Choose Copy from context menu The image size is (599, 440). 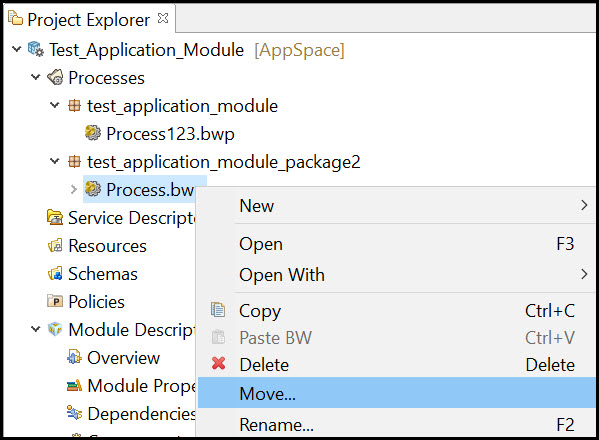pos(397,311)
